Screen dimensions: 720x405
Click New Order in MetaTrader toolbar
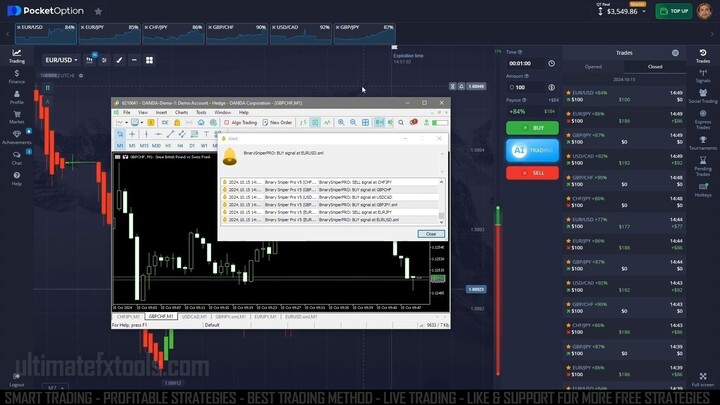pos(277,123)
